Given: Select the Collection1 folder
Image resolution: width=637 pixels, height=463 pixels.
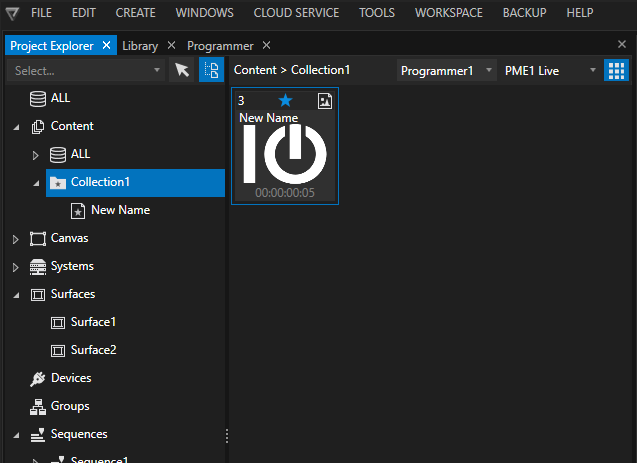Looking at the screenshot, I should point(135,183).
